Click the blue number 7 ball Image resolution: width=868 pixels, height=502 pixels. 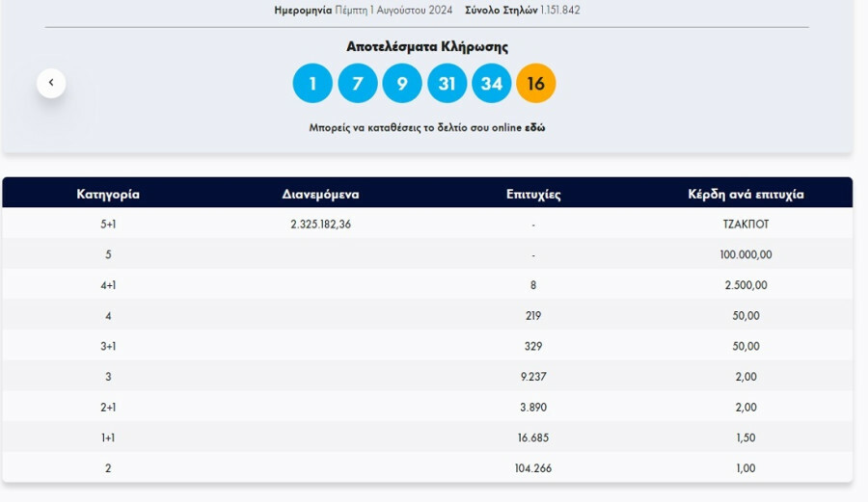[357, 84]
